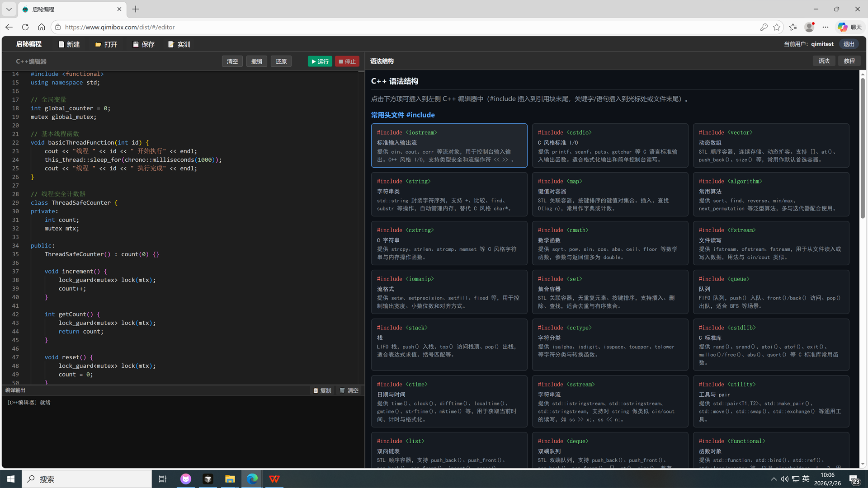
Task: Undo the last edit with 撤销
Action: pos(256,61)
